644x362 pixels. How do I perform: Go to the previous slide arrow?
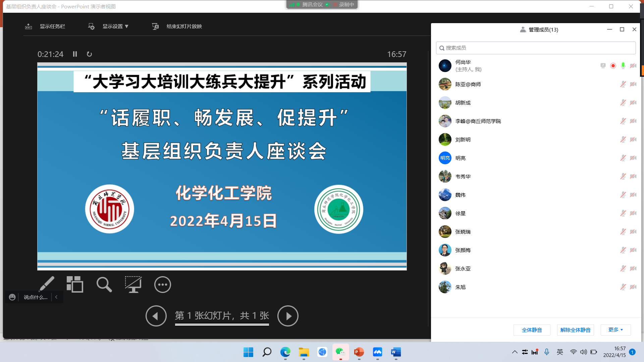(x=156, y=316)
